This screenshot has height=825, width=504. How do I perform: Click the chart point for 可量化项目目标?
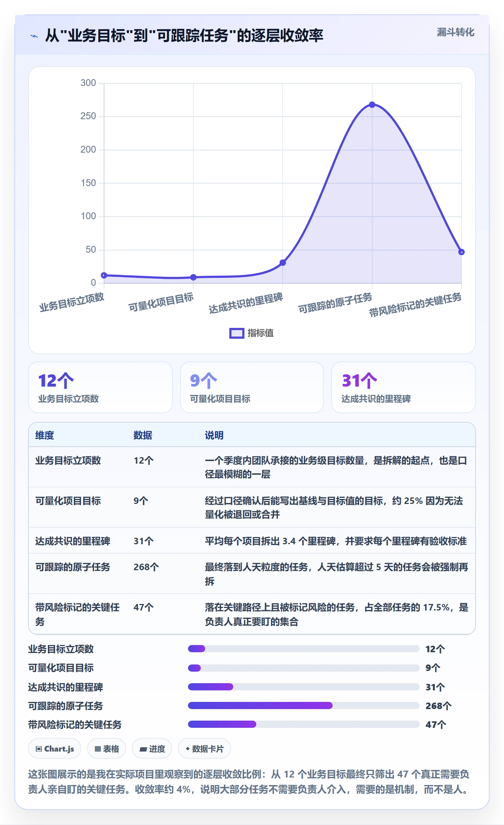(x=193, y=277)
